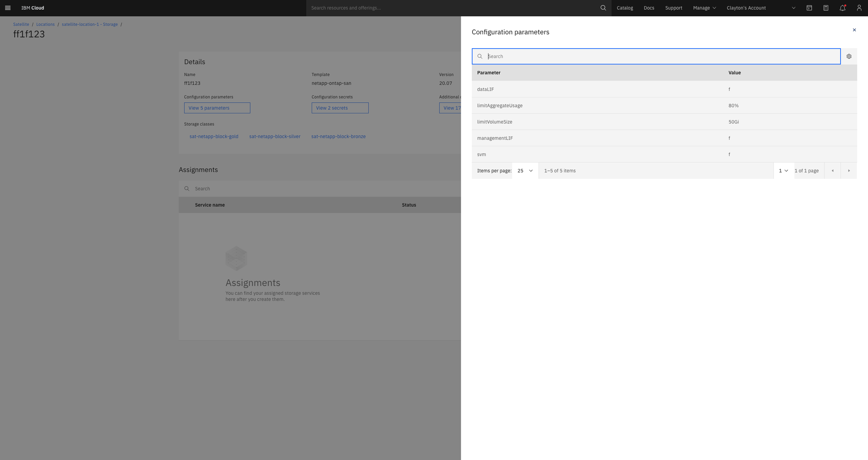
Task: Click the global search magnifier icon
Action: [x=603, y=8]
